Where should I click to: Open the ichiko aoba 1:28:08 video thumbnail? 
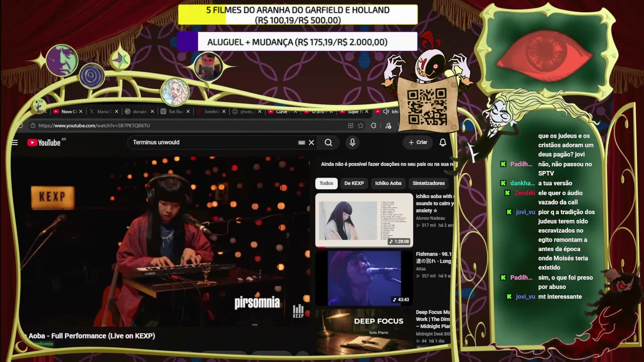pos(364,220)
